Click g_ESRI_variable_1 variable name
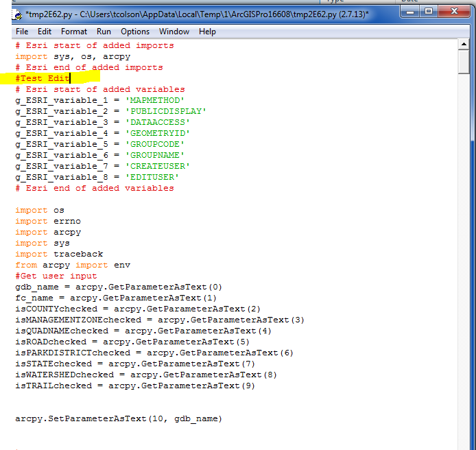476x450 pixels. pyautogui.click(x=62, y=100)
